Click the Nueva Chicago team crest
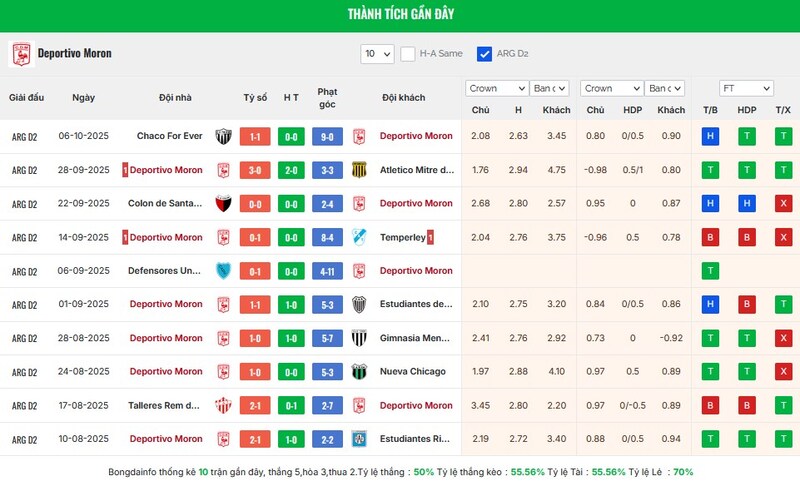Image resolution: width=800 pixels, height=486 pixels. tap(359, 372)
